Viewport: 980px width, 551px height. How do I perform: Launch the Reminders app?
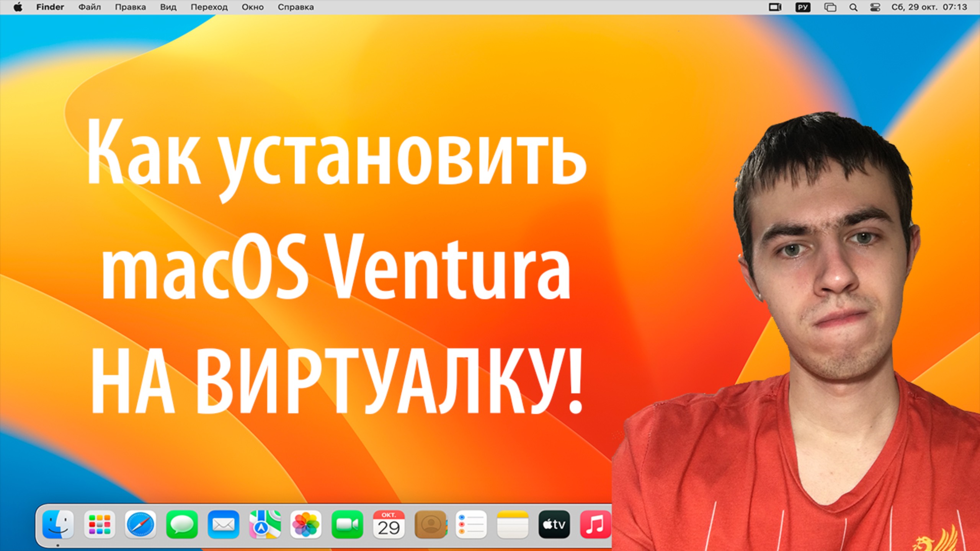click(x=472, y=524)
